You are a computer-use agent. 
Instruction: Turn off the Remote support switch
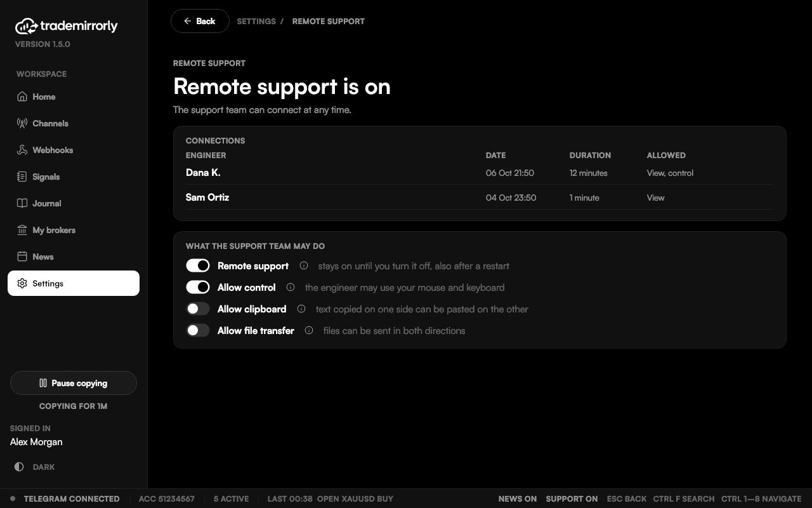[198, 265]
